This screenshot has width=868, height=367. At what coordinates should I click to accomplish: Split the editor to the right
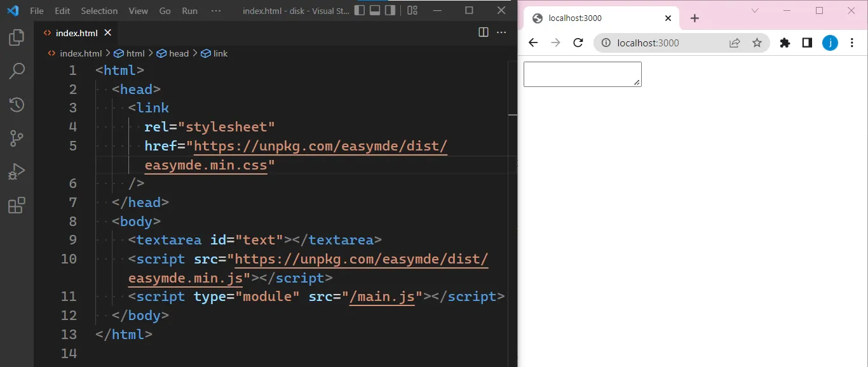pos(484,32)
